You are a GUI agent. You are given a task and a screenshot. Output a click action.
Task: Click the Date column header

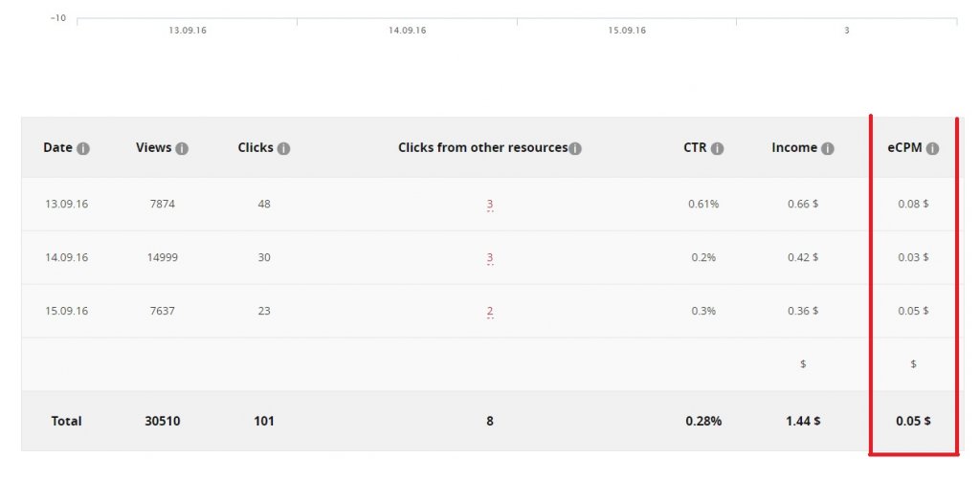click(x=57, y=148)
